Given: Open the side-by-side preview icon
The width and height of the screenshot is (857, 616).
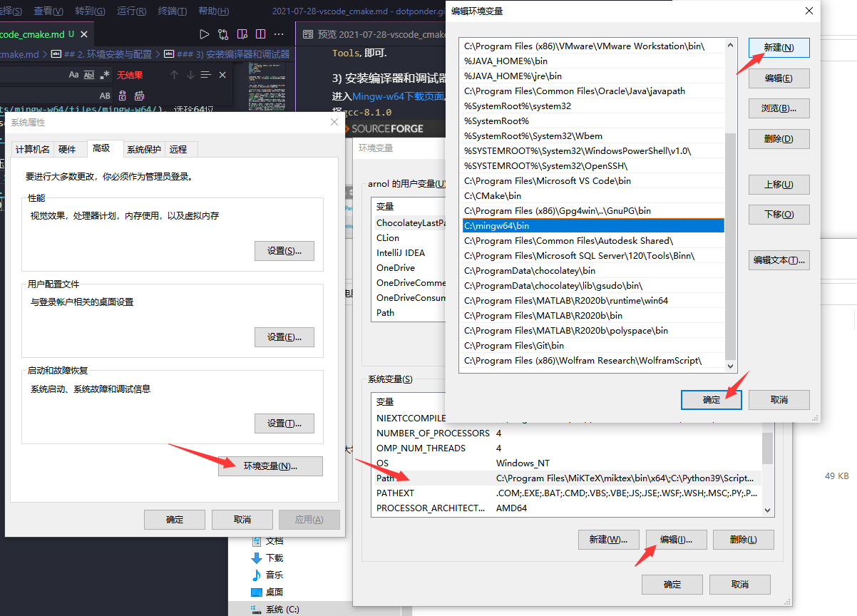Looking at the screenshot, I should tap(242, 34).
